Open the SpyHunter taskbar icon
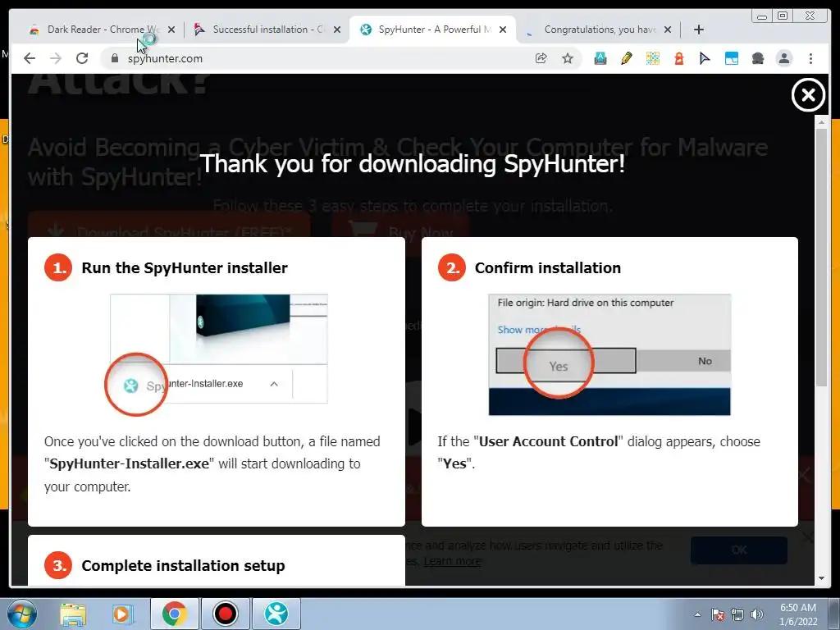 tap(276, 614)
